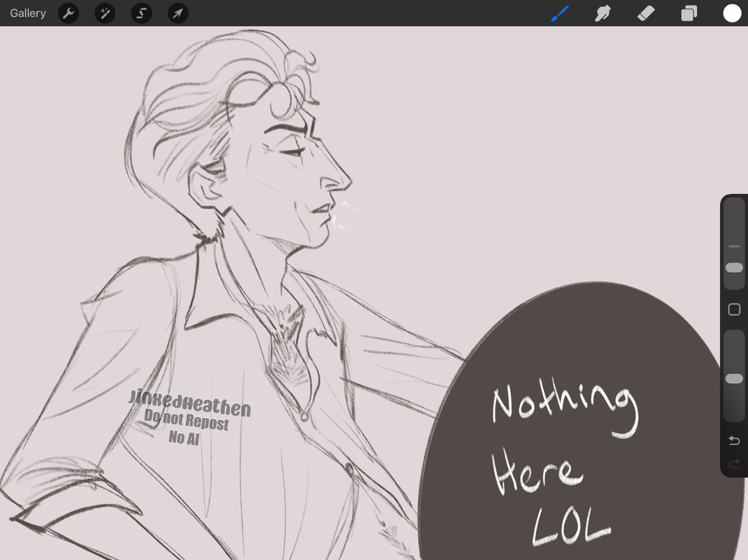Tap the brush opacity slider handle
The image size is (748, 560).
[x=734, y=379]
